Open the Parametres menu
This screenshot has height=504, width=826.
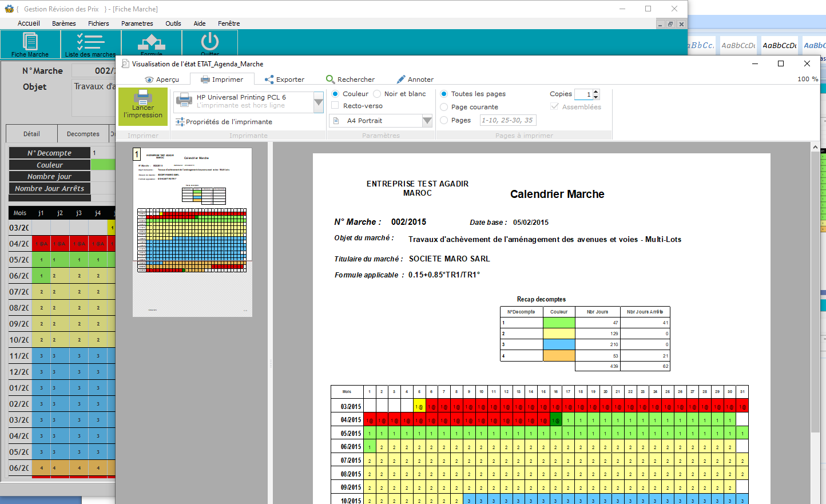137,23
